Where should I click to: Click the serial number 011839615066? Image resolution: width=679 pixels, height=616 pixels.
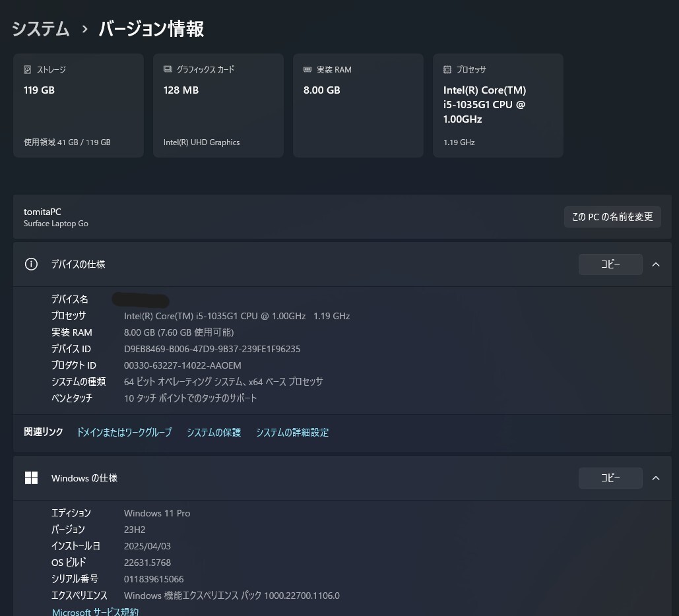coord(154,579)
